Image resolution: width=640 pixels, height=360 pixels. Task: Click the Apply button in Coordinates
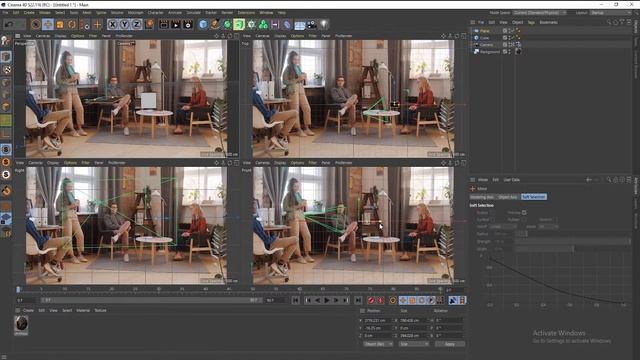(450, 344)
